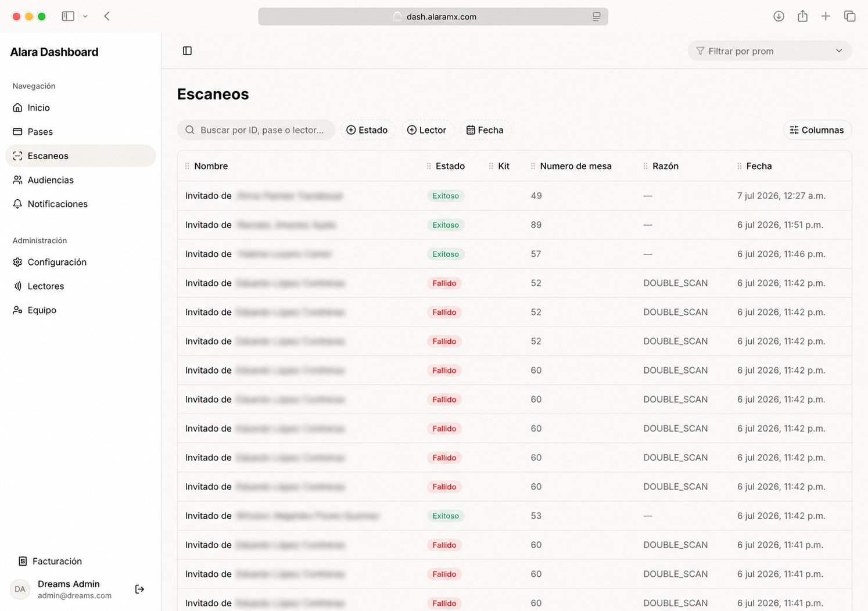The height and width of the screenshot is (611, 868).
Task: Add a Lector filter
Action: (427, 130)
